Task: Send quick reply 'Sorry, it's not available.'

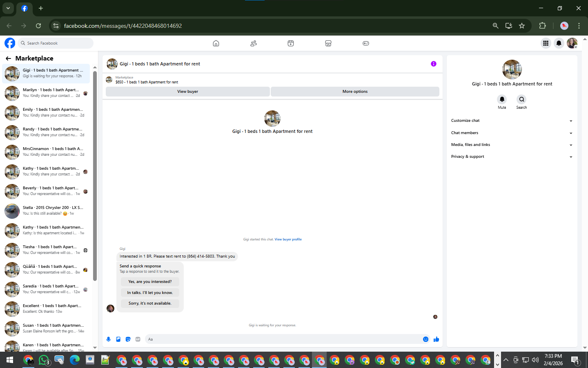Action: click(x=150, y=303)
